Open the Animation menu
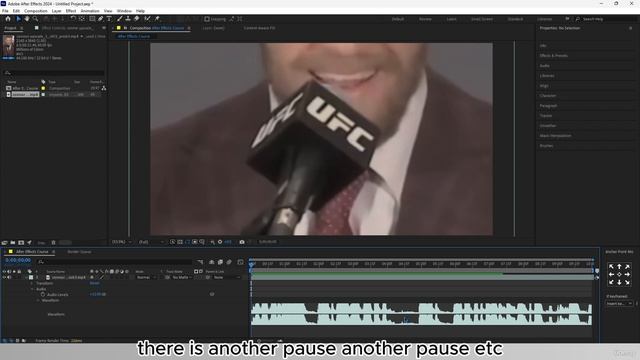 click(90, 11)
